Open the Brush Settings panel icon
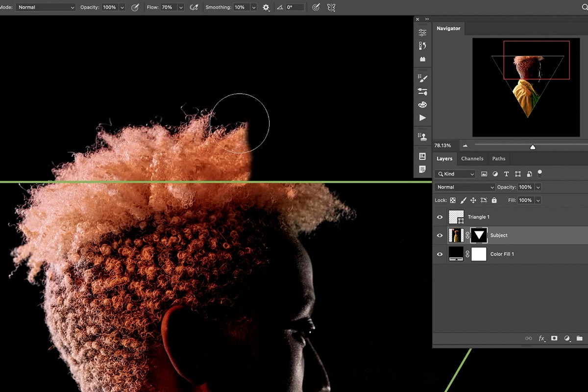Image resolution: width=588 pixels, height=392 pixels. 422,78
